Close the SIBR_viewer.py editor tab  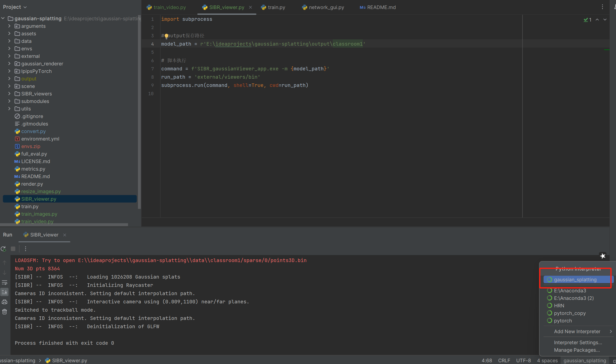tap(250, 7)
